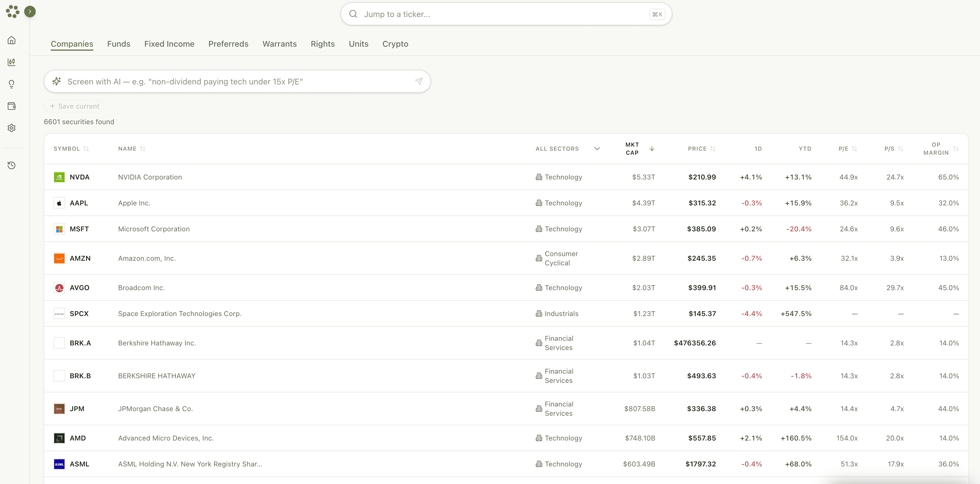The image size is (980, 484).
Task: Click the sector icon in ASML row
Action: point(539,464)
